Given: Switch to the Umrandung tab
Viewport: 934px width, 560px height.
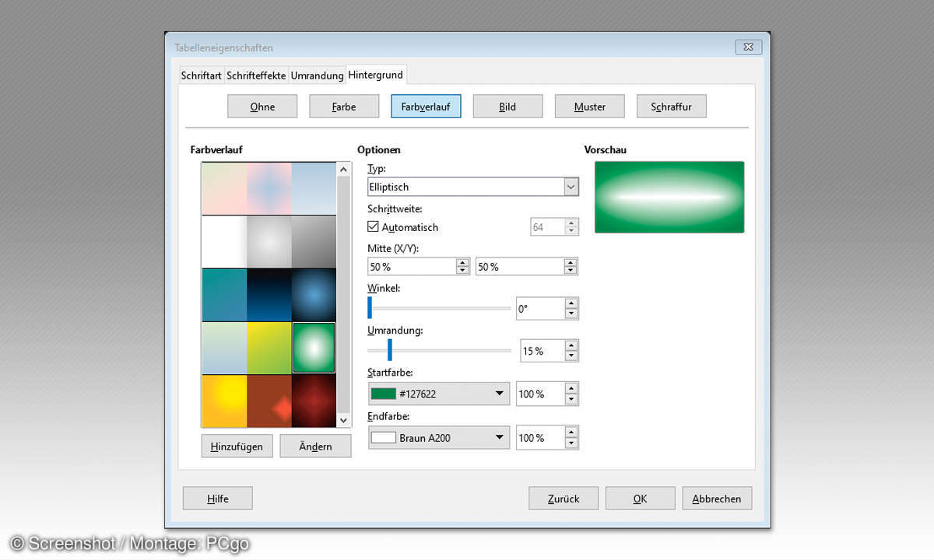Looking at the screenshot, I should pyautogui.click(x=317, y=75).
